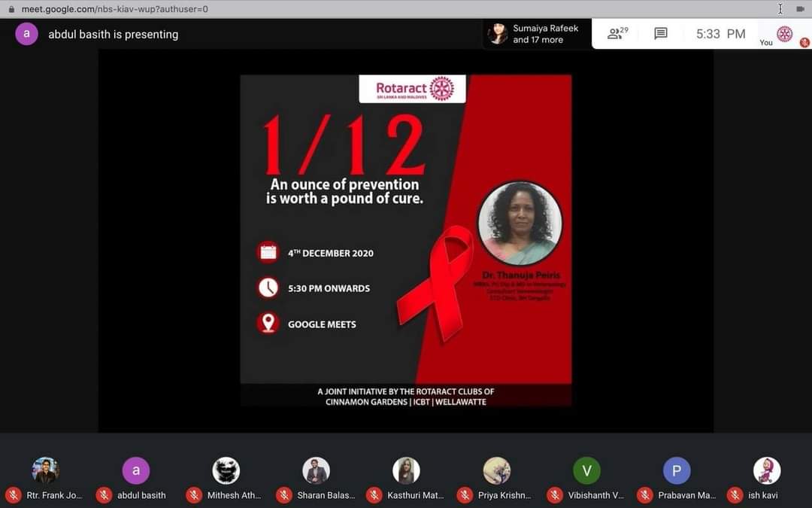Click the shared presentation flyer
Screen dimensions: 812x508
tap(405, 241)
